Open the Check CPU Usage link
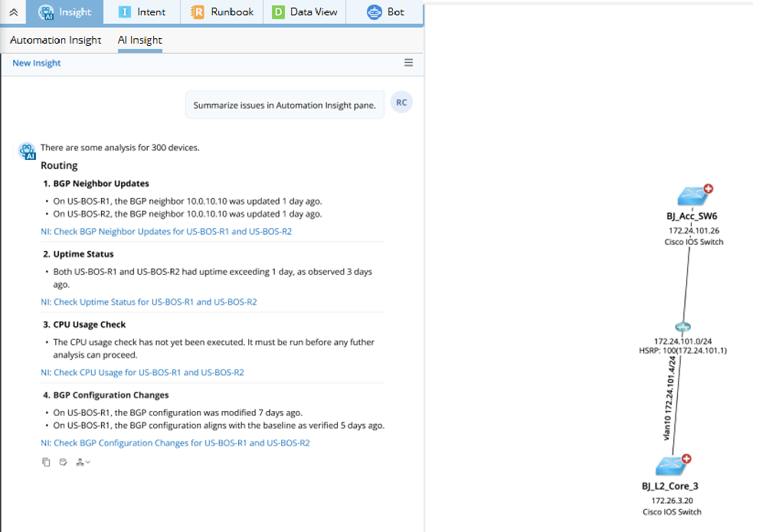 click(x=142, y=372)
